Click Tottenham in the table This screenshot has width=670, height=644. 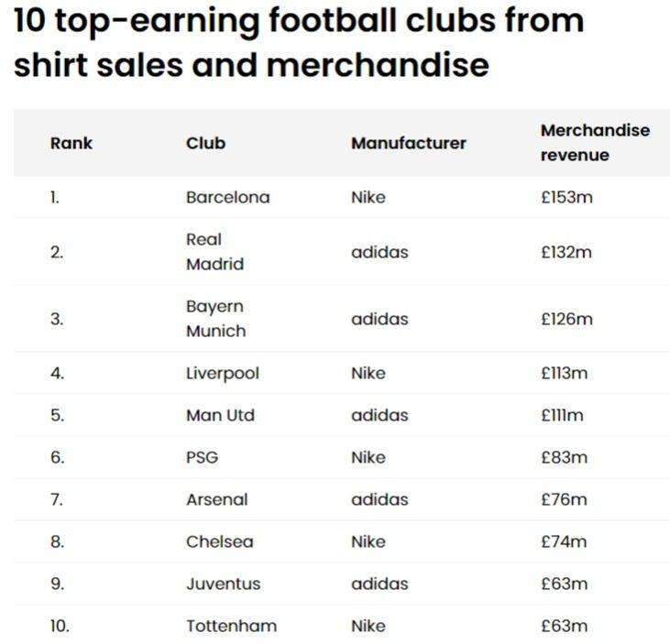coord(231,626)
